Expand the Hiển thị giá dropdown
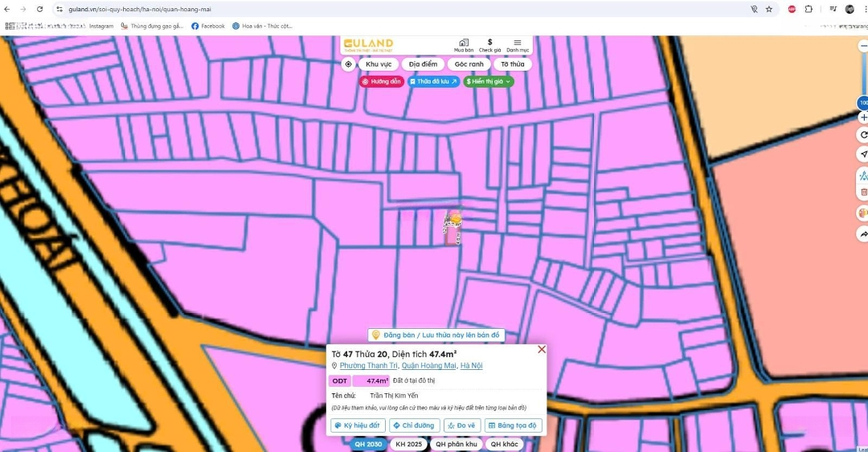Image resolution: width=868 pixels, height=452 pixels. (489, 81)
